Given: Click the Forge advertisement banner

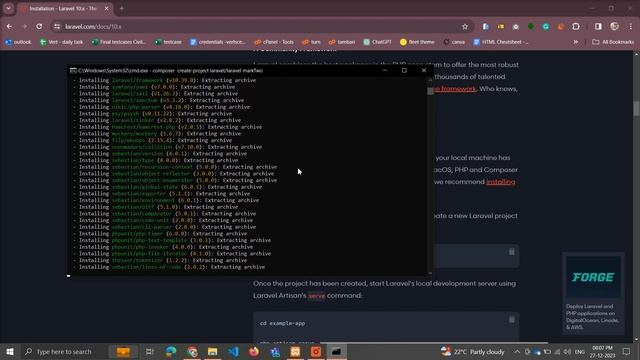Looking at the screenshot, I should click(x=593, y=293).
